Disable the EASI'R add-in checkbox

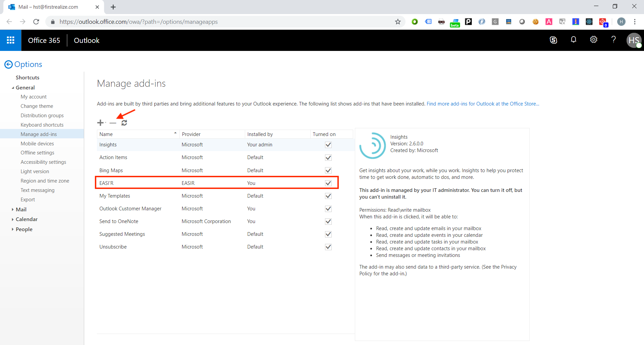(328, 183)
